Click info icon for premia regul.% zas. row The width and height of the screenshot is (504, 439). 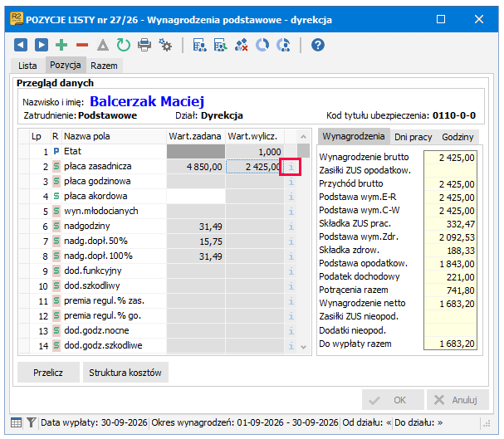tap(291, 301)
